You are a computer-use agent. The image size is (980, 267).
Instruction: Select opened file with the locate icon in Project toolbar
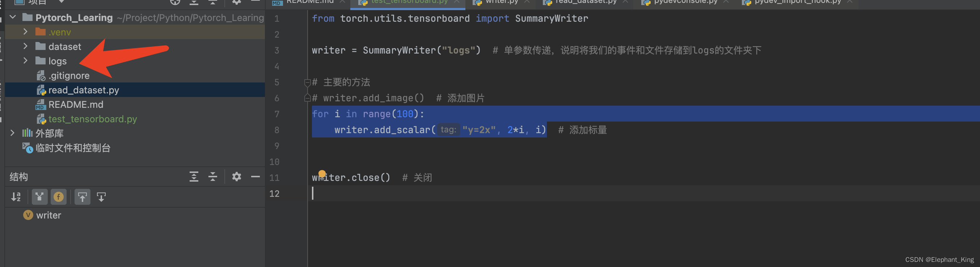(x=175, y=2)
